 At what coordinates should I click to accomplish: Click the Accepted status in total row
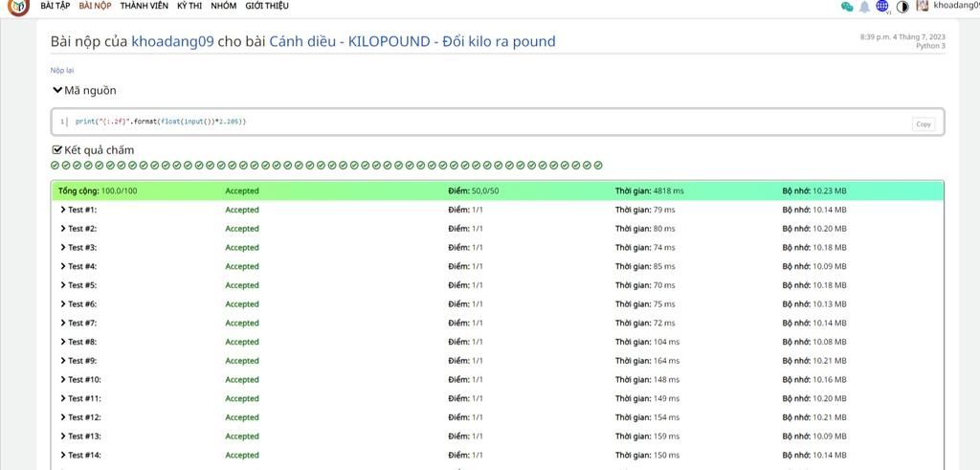coord(242,191)
